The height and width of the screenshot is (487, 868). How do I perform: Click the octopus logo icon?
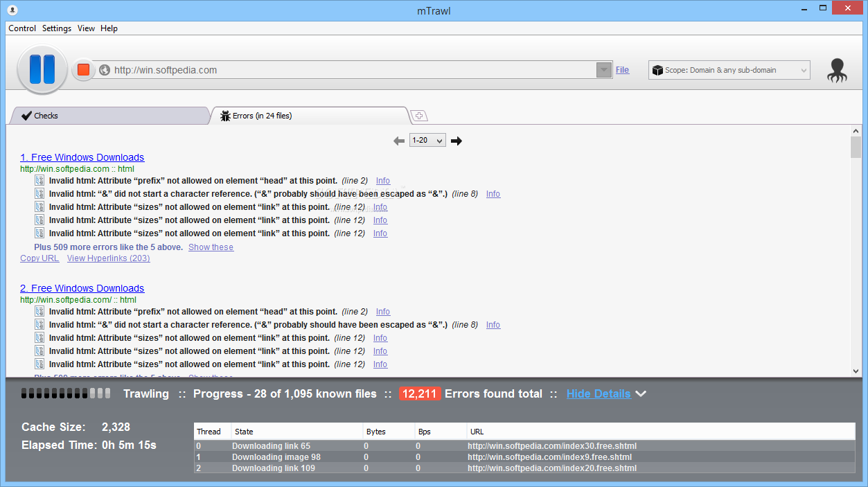pyautogui.click(x=838, y=70)
